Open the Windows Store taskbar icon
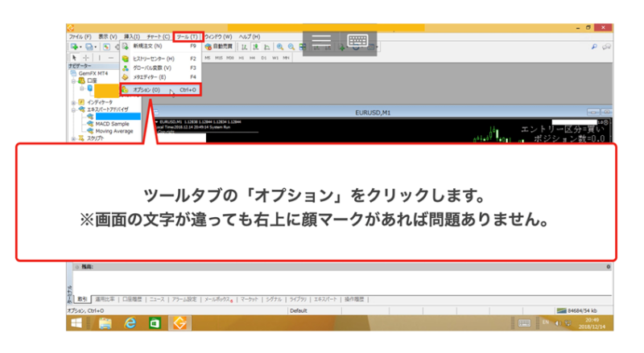Screen dimensions: 644x353 pos(155,323)
